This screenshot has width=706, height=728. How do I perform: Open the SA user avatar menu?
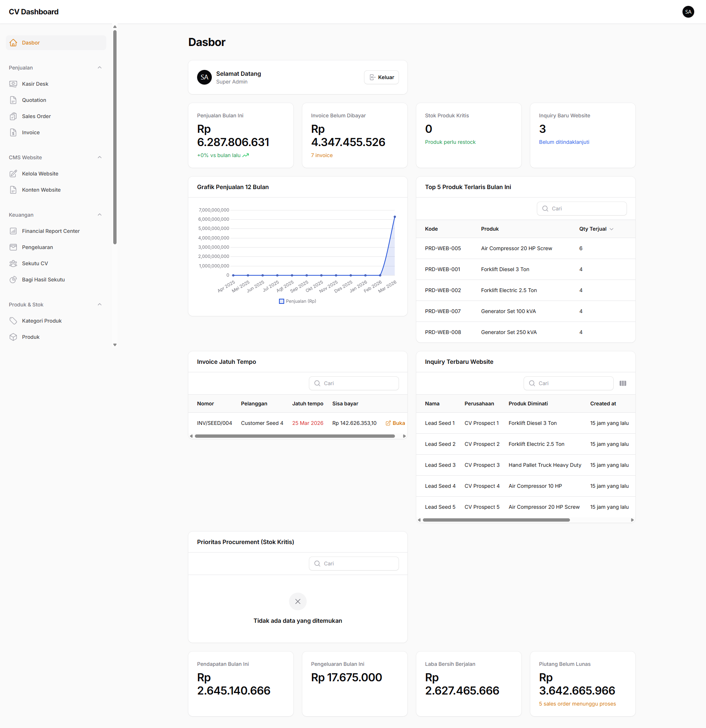point(688,12)
